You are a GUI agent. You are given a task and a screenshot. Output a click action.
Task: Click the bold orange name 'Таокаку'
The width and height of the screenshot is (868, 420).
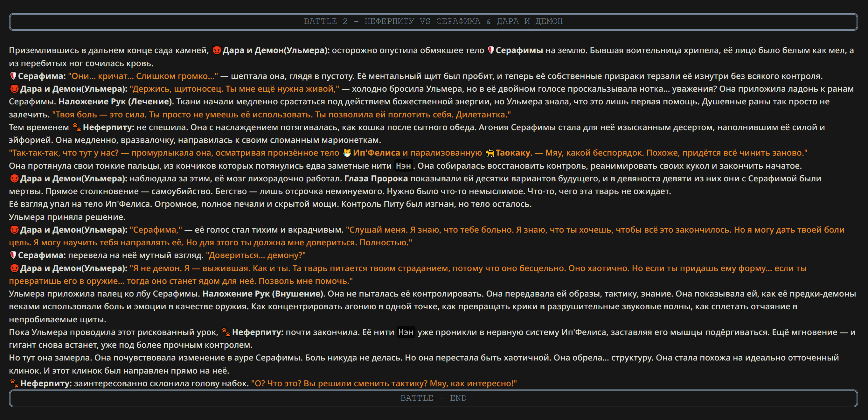pos(513,153)
